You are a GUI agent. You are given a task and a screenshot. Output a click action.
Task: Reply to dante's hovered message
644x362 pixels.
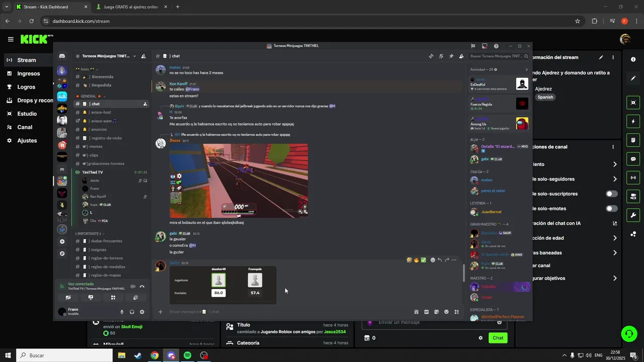click(x=440, y=260)
